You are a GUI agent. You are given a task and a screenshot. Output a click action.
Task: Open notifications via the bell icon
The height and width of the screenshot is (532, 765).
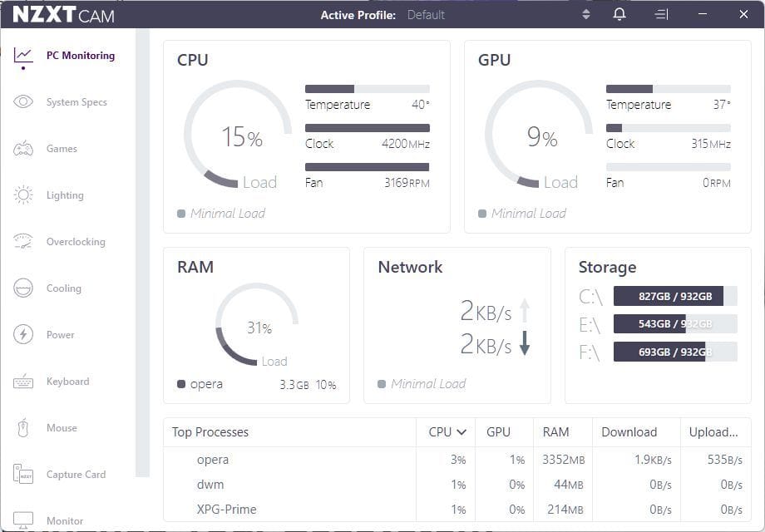(x=619, y=14)
